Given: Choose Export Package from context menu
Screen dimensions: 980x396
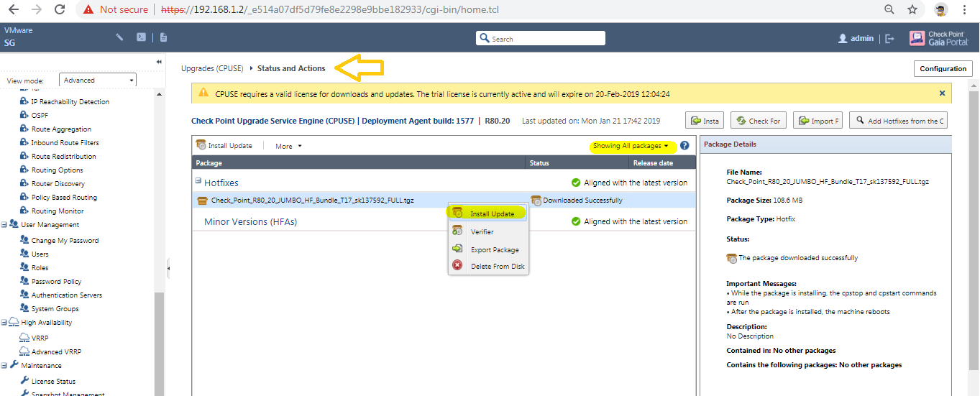Looking at the screenshot, I should pos(488,249).
